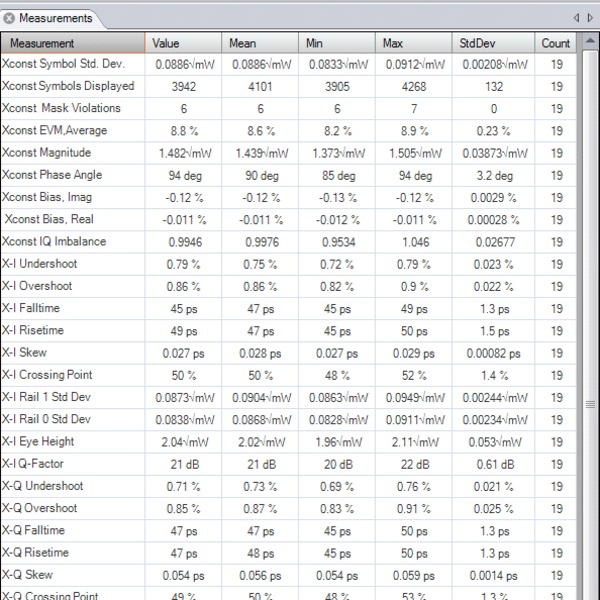Click the right tab scroll arrow
This screenshot has width=600, height=600.
click(x=589, y=18)
